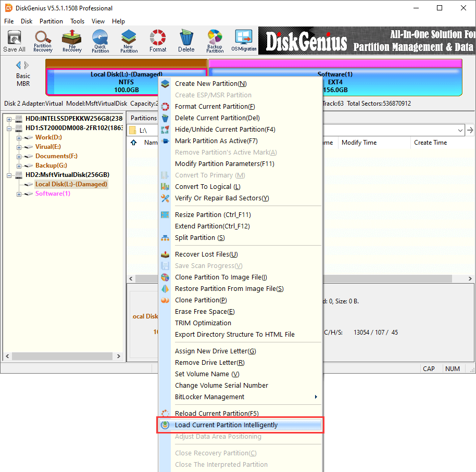Expand the Backup(G:) partition node
Image resolution: width=476 pixels, height=472 pixels.
tap(19, 166)
